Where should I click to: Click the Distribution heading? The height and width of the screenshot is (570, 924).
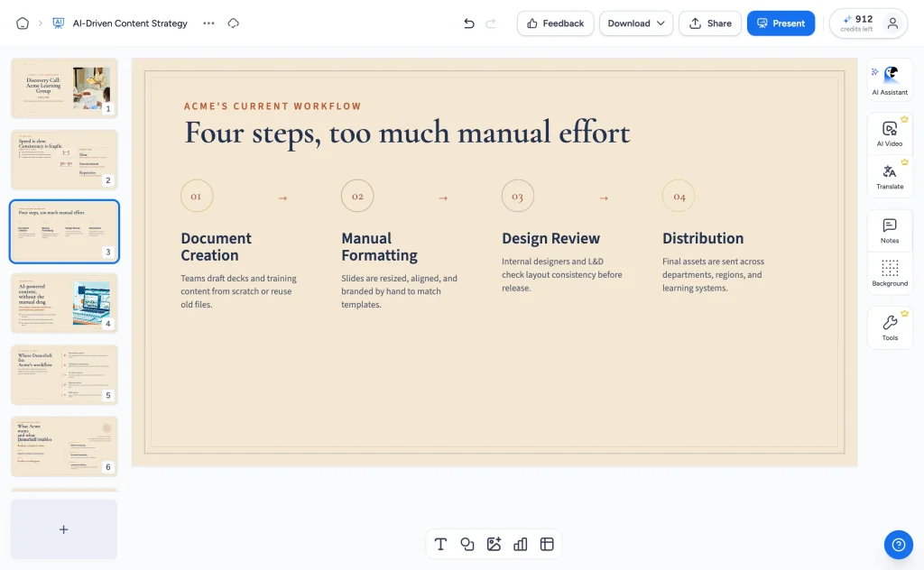(x=703, y=238)
